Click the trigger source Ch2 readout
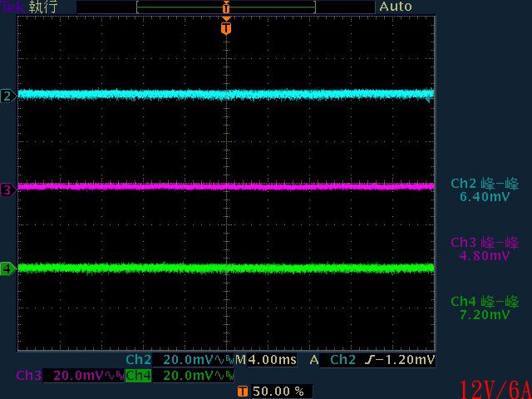532x399 pixels. click(343, 360)
